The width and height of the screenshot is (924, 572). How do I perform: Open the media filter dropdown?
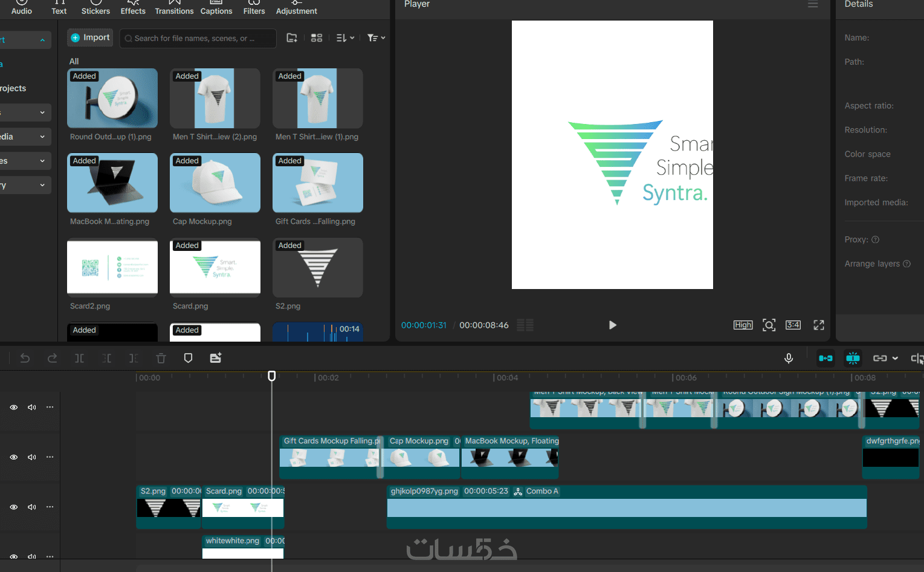[x=376, y=38]
